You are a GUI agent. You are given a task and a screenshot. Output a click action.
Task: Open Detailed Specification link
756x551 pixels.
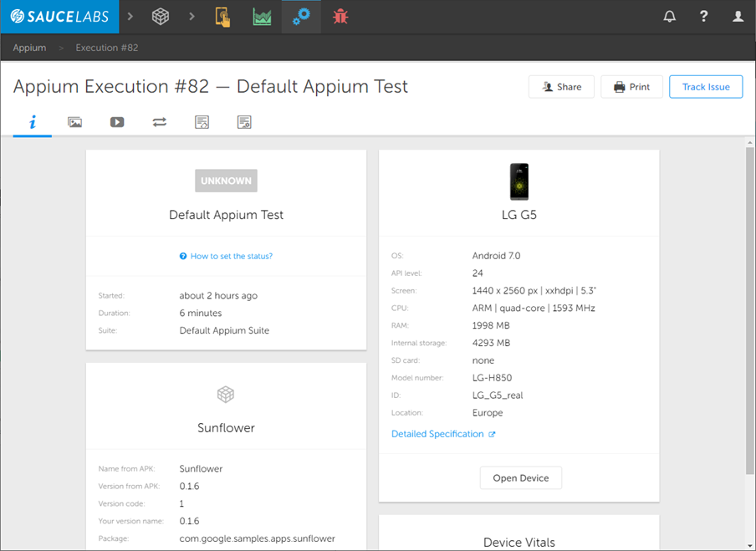(443, 434)
